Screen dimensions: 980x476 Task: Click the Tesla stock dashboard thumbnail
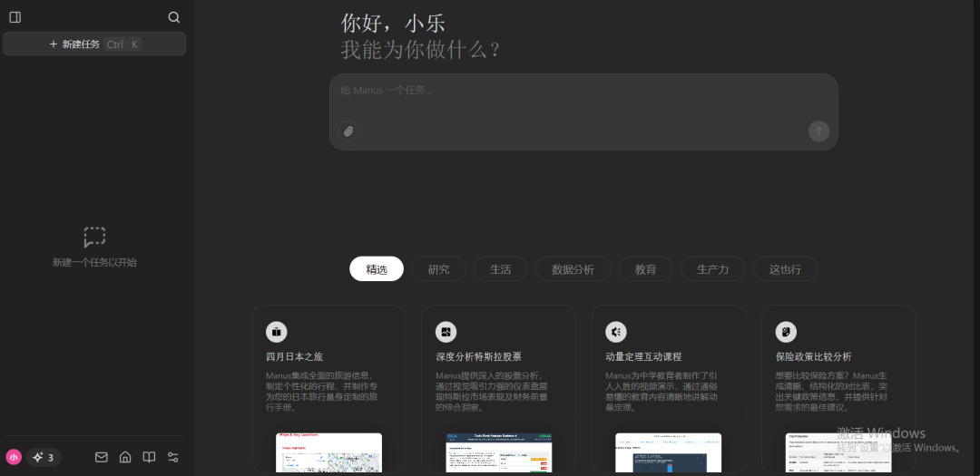(x=499, y=453)
